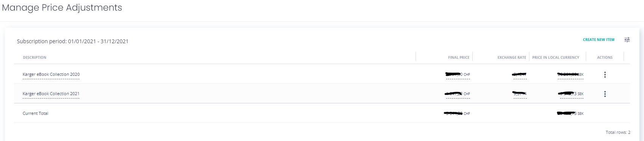Edit the 2020 collection final price in CHF
The image size is (644, 141).
tap(458, 75)
